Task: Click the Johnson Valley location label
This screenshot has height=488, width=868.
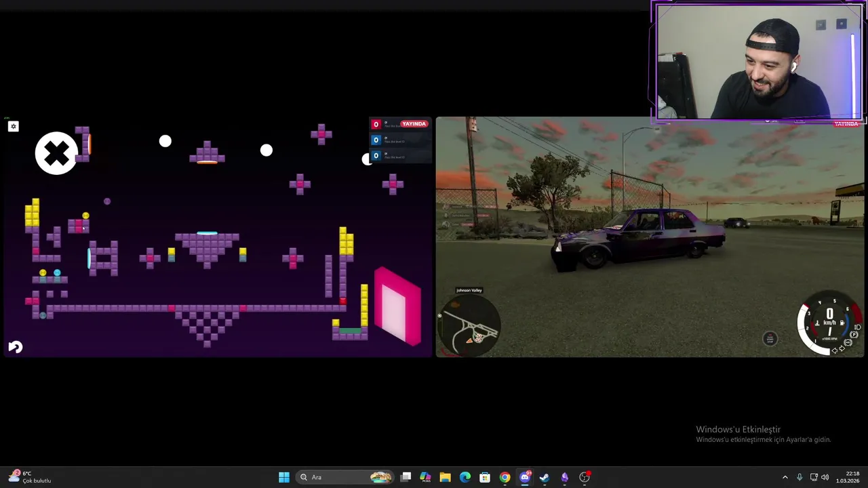Action: click(x=469, y=290)
